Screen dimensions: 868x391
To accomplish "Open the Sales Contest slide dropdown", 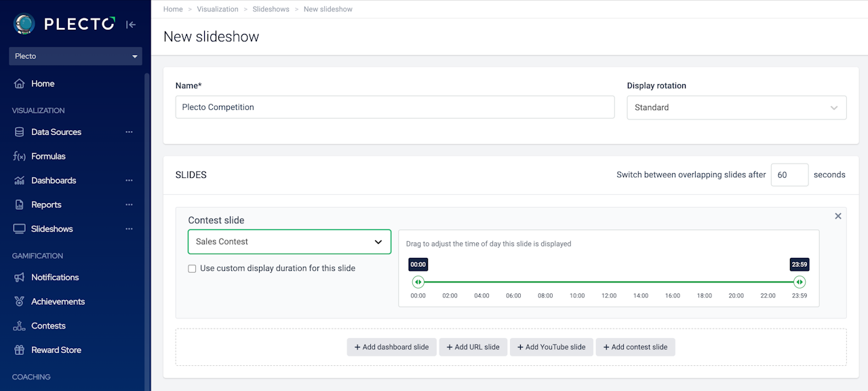I will click(290, 242).
